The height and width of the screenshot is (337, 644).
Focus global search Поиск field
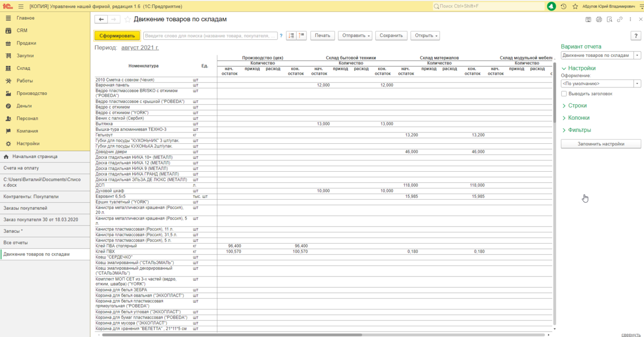488,6
